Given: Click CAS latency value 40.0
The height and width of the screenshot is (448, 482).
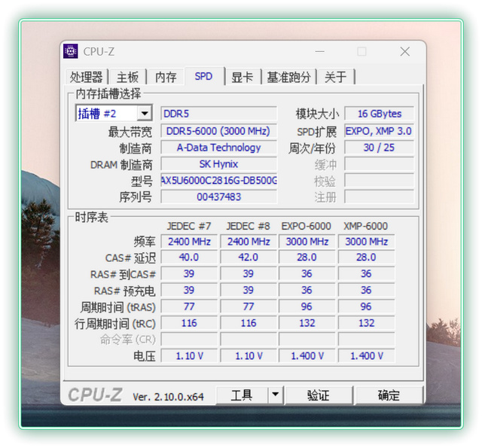Looking at the screenshot, I should coord(189,258).
